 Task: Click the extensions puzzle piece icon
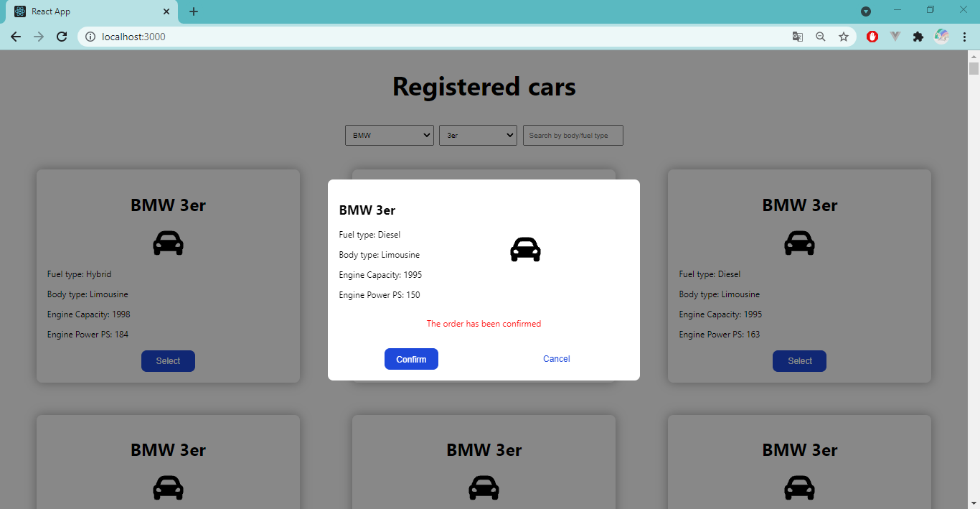click(x=918, y=36)
